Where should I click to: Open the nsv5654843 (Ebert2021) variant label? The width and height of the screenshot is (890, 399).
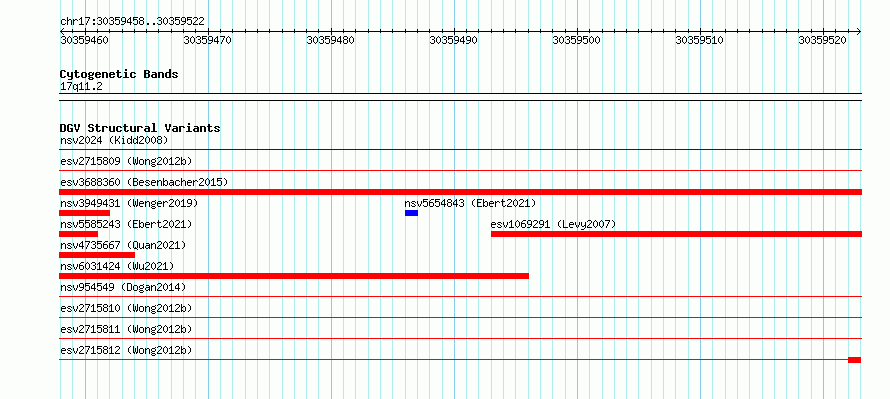(471, 203)
